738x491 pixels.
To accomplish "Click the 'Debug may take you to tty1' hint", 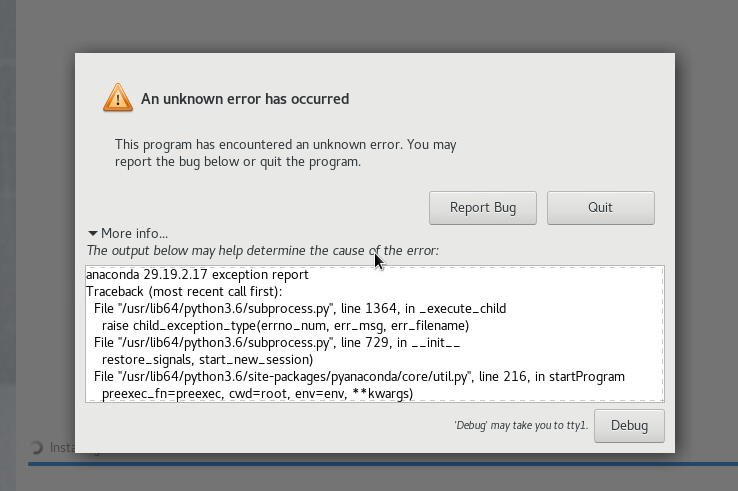I will pyautogui.click(x=520, y=426).
